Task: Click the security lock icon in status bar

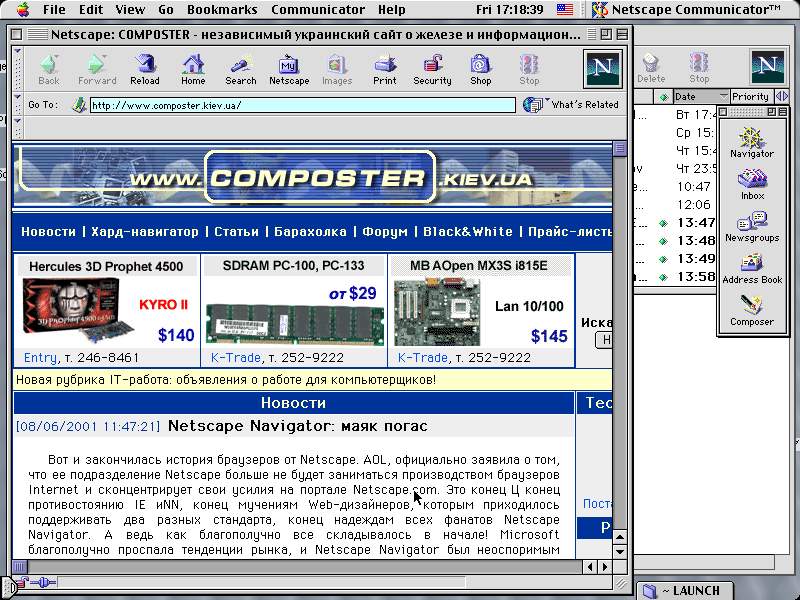Action: [22, 582]
